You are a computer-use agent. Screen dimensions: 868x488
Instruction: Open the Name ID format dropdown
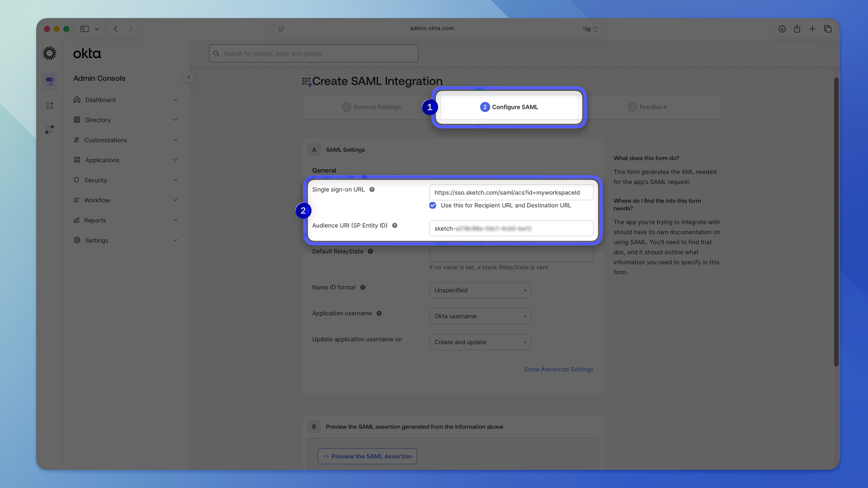click(x=480, y=290)
